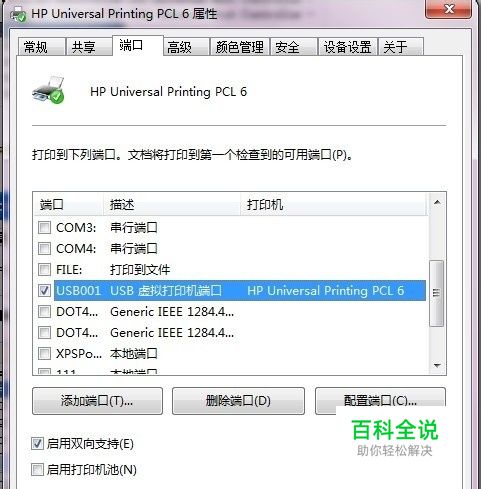Click the large HP printer icon
Viewport: 481px width, 489px height.
49,90
